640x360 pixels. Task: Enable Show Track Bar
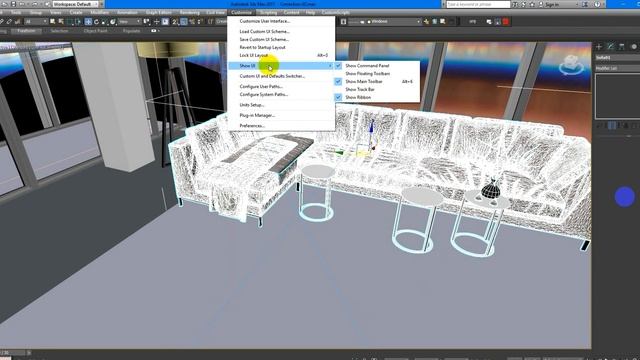(360, 89)
